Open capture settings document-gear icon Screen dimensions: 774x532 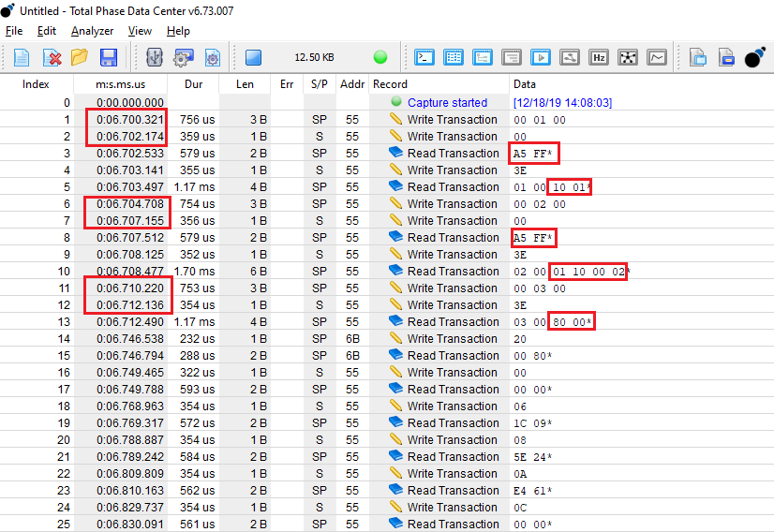(213, 58)
